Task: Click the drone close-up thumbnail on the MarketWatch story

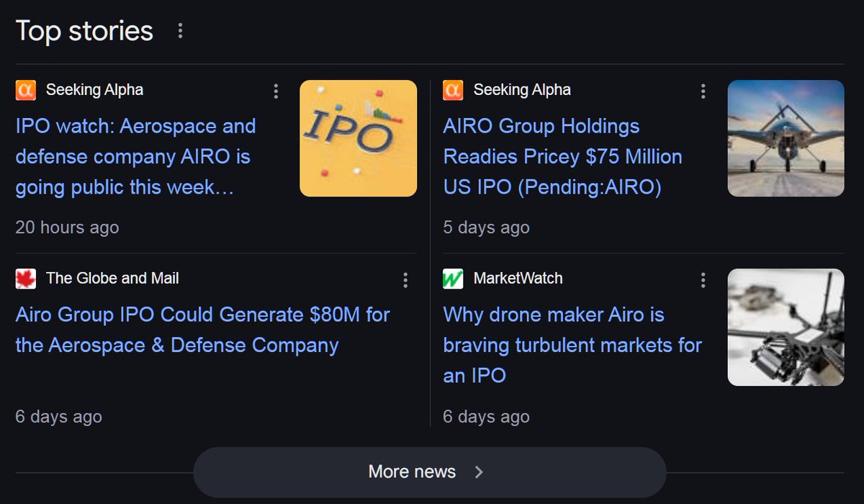Action: tap(786, 326)
